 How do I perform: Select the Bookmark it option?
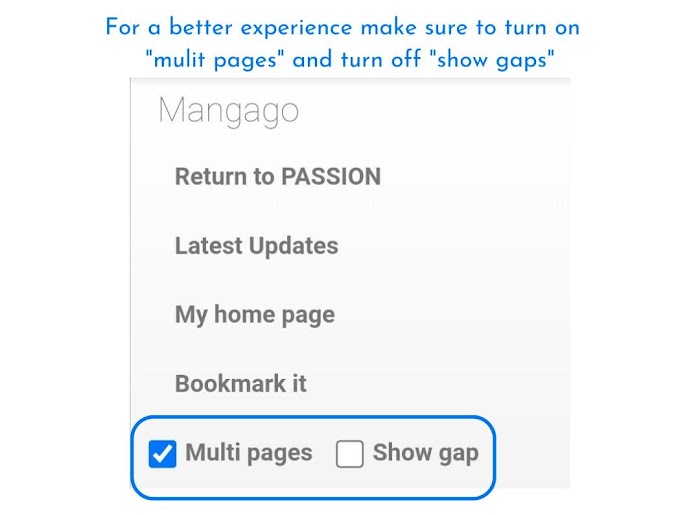click(240, 384)
